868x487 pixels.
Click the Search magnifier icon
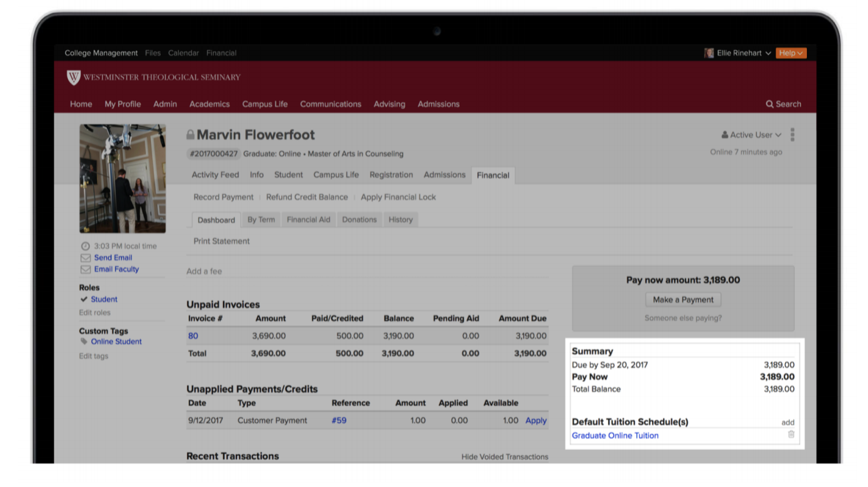769,104
